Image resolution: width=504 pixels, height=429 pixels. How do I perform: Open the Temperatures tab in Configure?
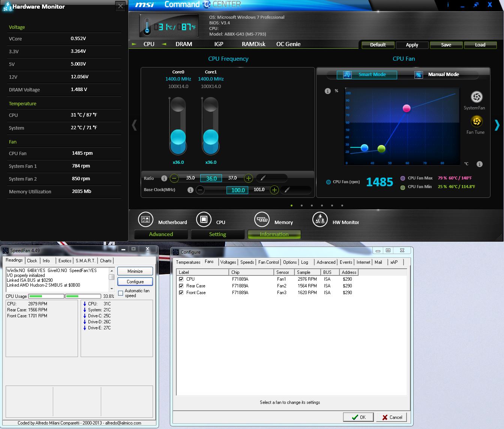coord(188,262)
